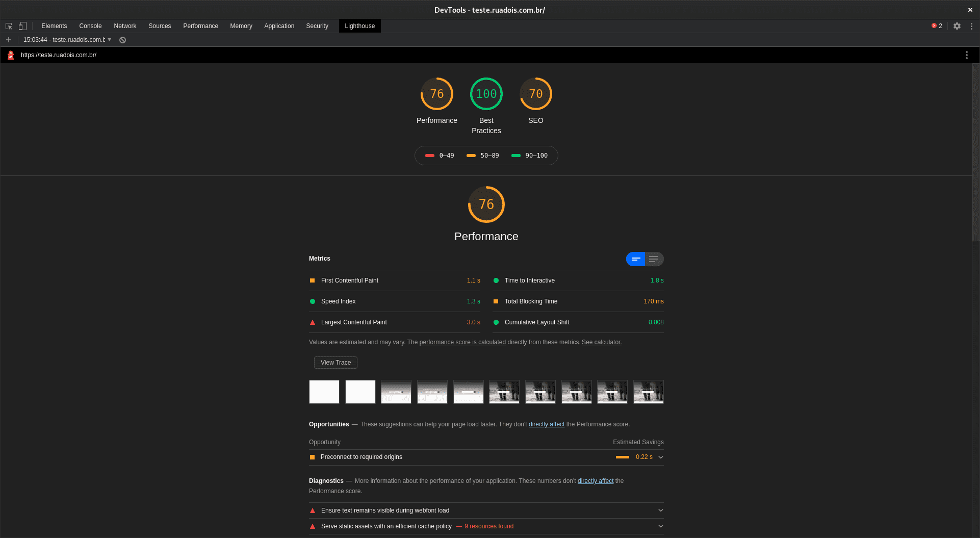Image resolution: width=980 pixels, height=538 pixels.
Task: Select the Time to Interactive metric
Action: point(578,280)
